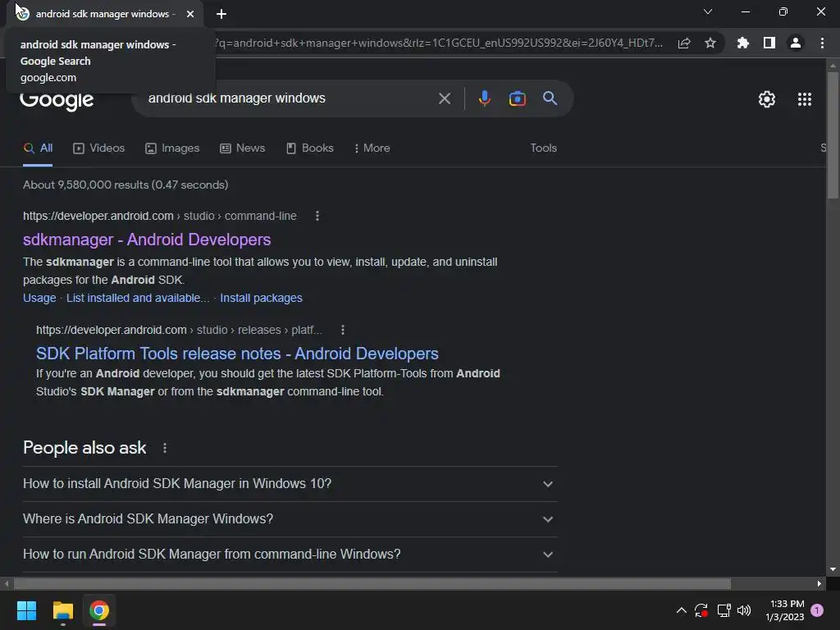Click Chrome icon in taskbar
Viewport: 840px width, 630px height.
(x=99, y=610)
